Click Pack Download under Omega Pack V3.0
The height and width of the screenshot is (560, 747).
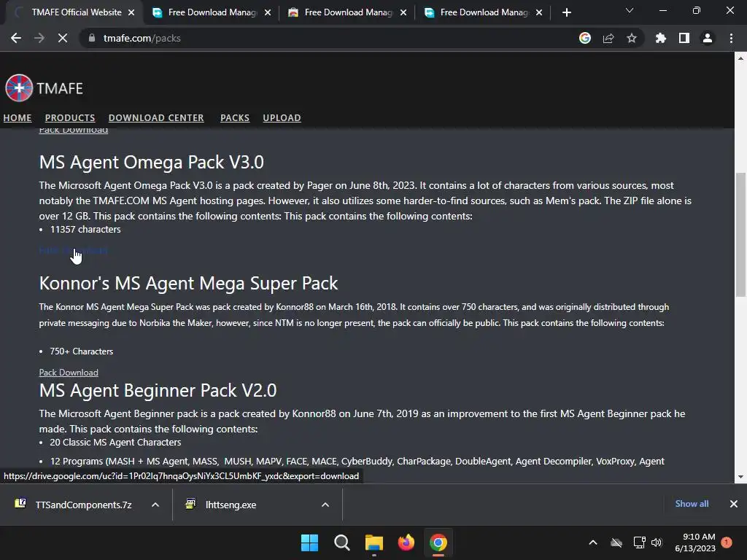tap(74, 251)
